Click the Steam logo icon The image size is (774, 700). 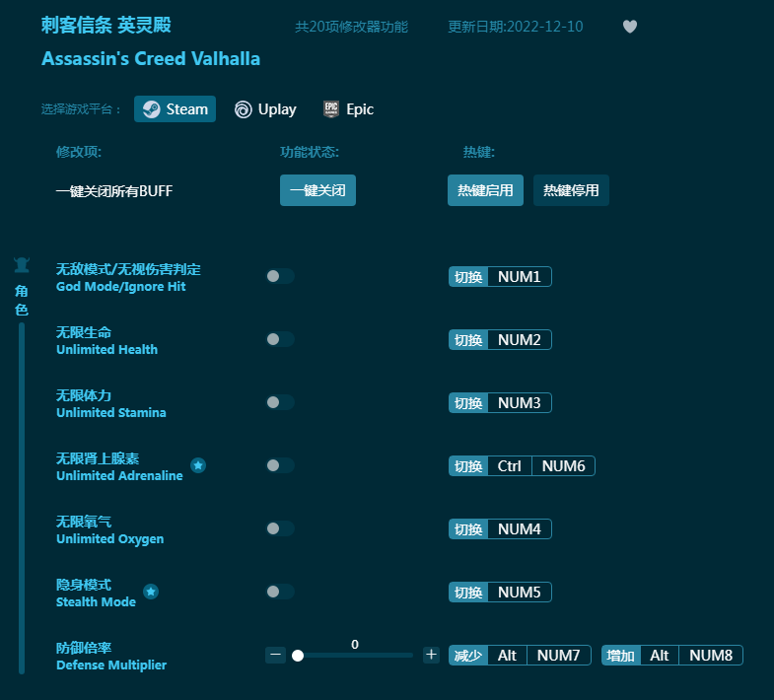(x=151, y=109)
